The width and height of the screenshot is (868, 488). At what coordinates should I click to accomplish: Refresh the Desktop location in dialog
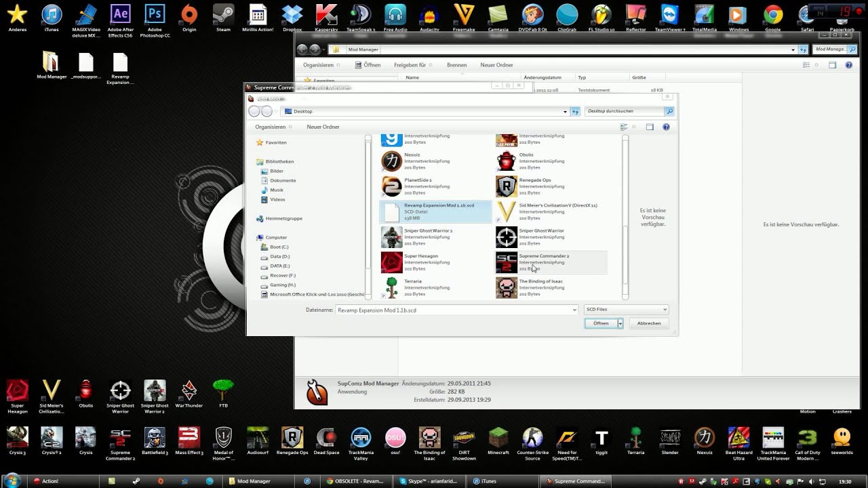(575, 111)
